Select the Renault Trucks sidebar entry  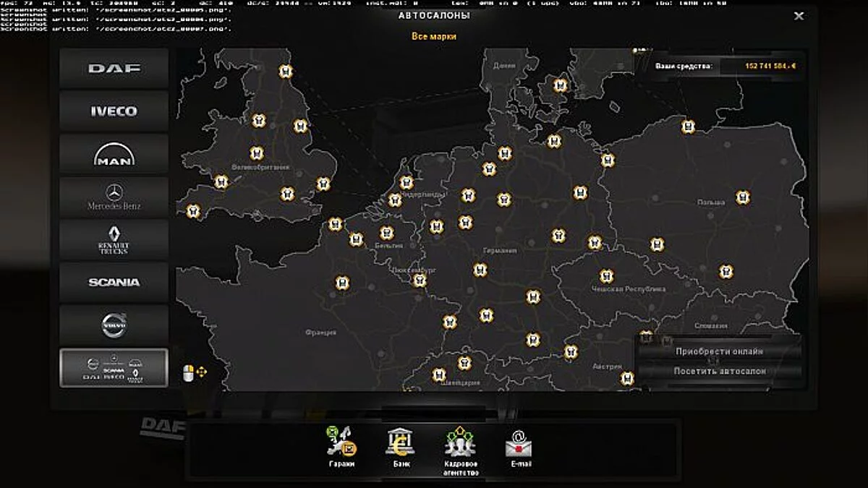click(114, 239)
